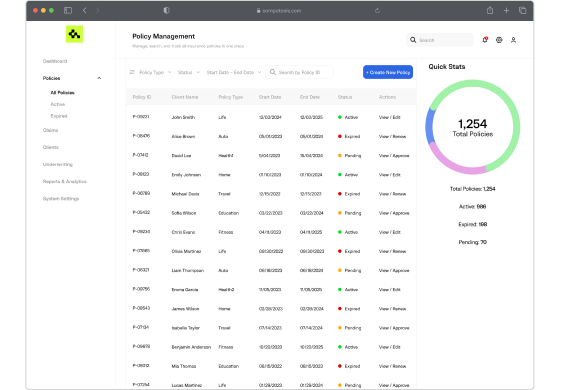Open Reports & Analytics in sidebar
The height and width of the screenshot is (390, 561).
65,181
